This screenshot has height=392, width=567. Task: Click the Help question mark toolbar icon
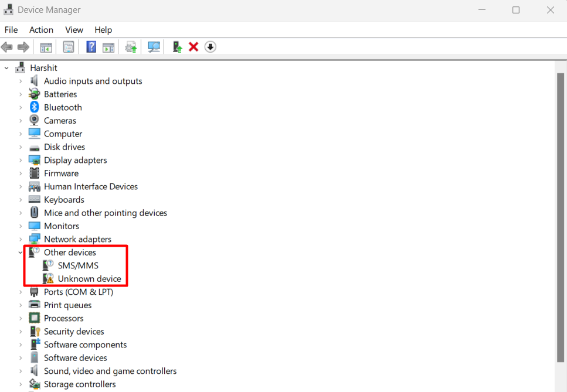pos(91,47)
